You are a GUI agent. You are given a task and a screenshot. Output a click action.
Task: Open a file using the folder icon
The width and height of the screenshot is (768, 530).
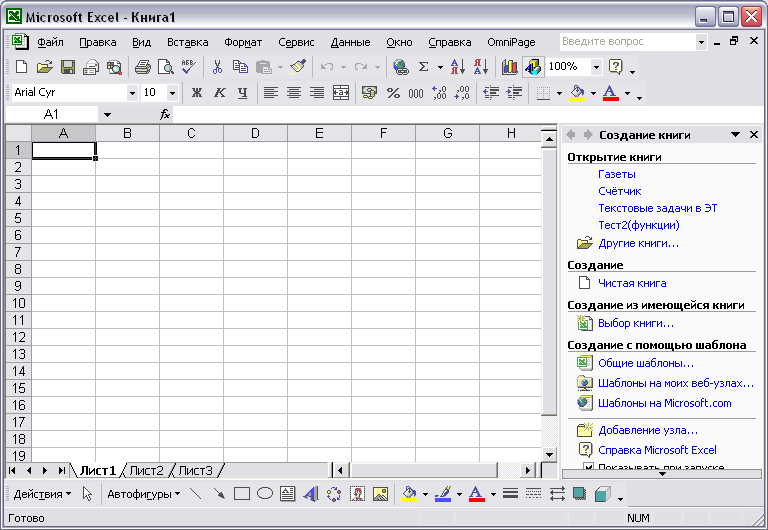pyautogui.click(x=44, y=67)
